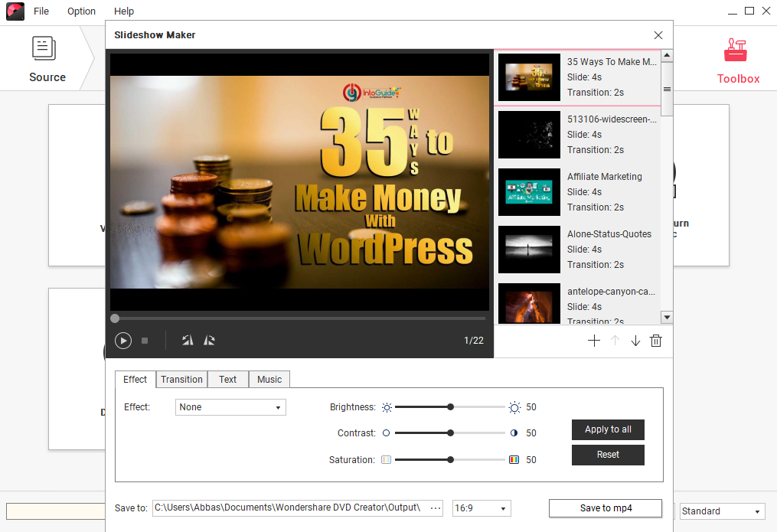Click Save to mp4 button
The height and width of the screenshot is (532, 777).
click(x=606, y=508)
